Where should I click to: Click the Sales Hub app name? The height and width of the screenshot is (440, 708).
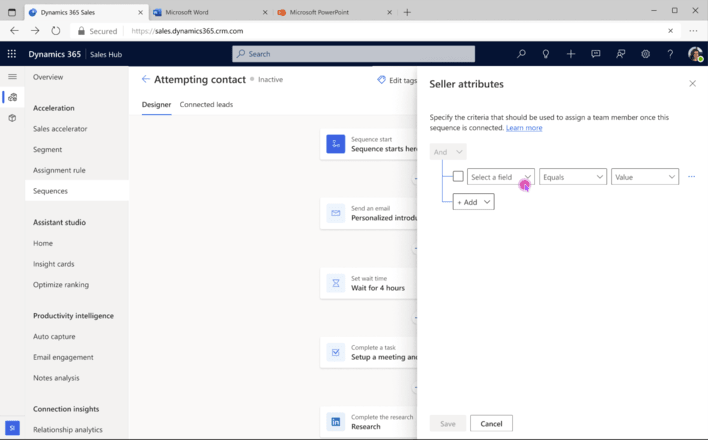106,55
